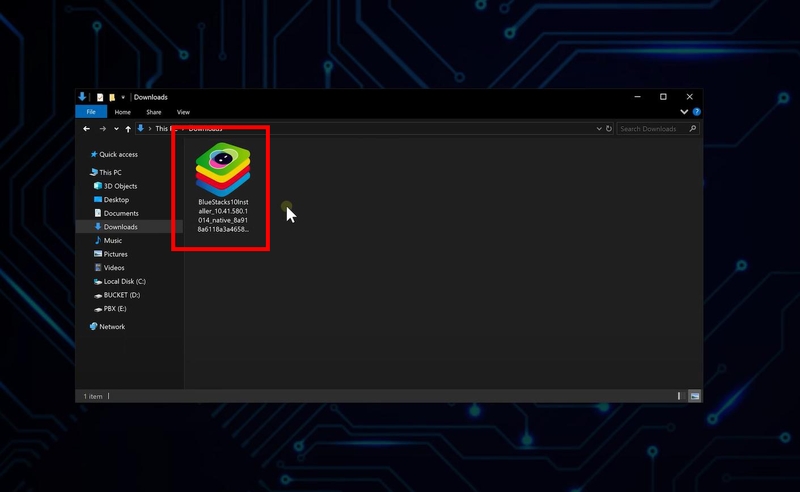Select the BlueStacks10Installer file name text

(223, 215)
